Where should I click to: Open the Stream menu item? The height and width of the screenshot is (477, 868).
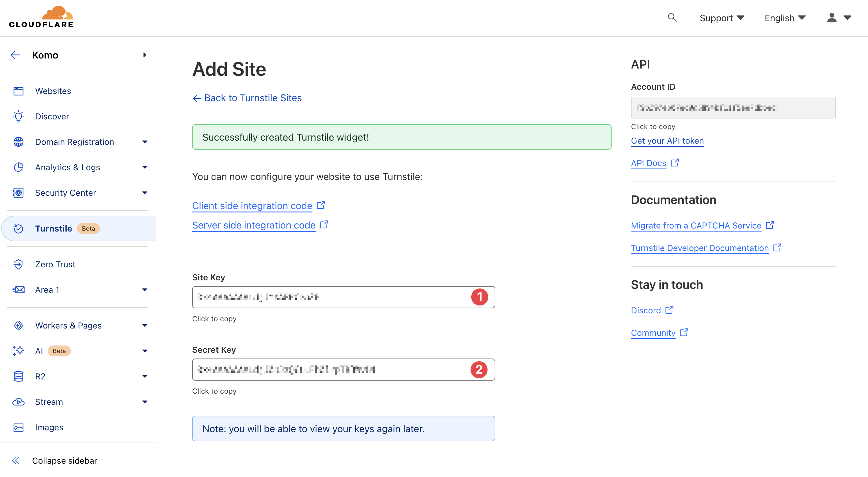[x=49, y=402]
